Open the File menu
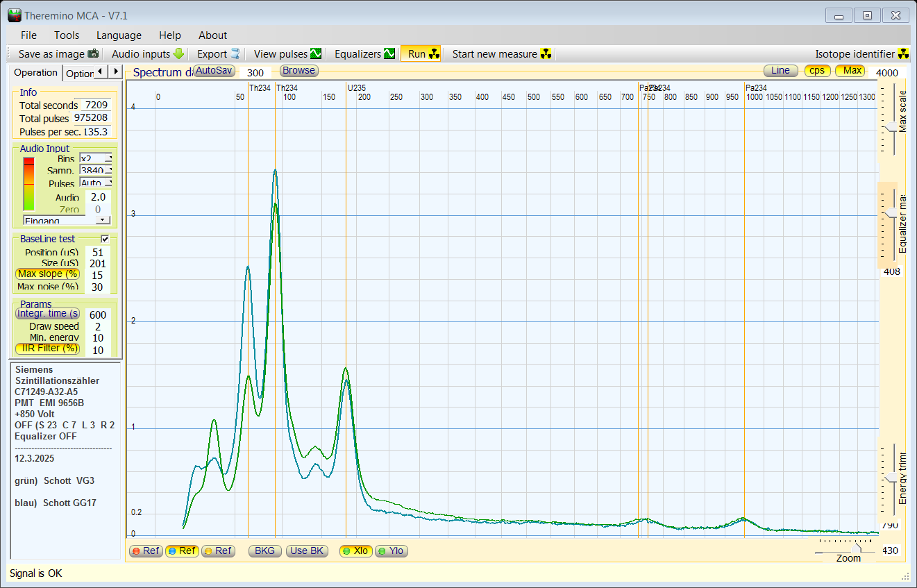The image size is (917, 588). pos(28,35)
